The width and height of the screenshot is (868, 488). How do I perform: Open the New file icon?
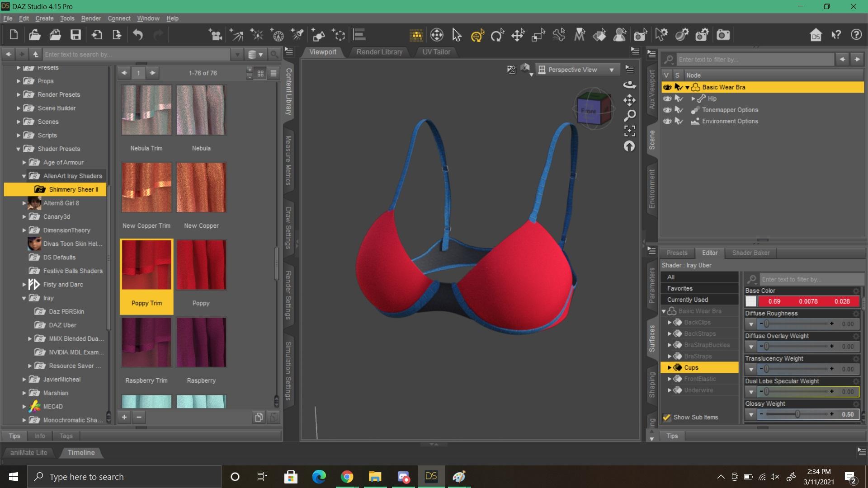pyautogui.click(x=14, y=35)
